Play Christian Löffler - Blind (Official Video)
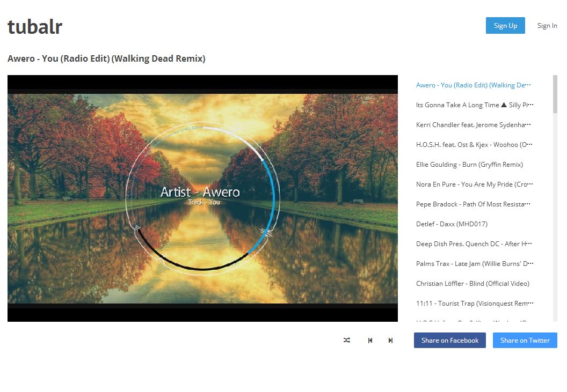Screen dimensions: 567x392 (x=473, y=284)
